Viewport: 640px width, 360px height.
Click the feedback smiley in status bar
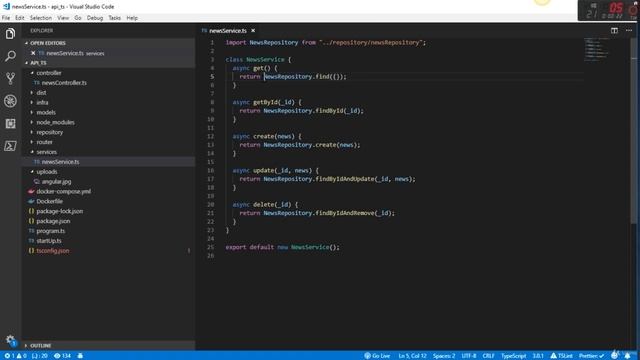614,356
